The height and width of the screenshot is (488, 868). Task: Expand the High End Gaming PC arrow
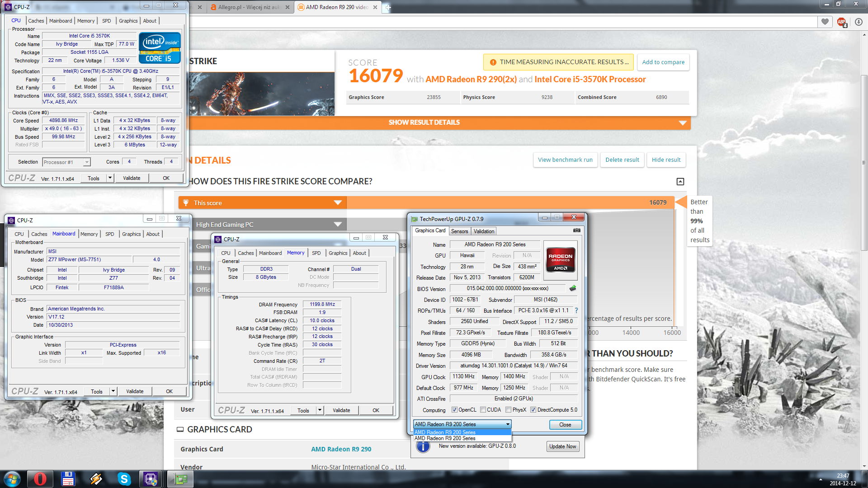click(x=338, y=225)
